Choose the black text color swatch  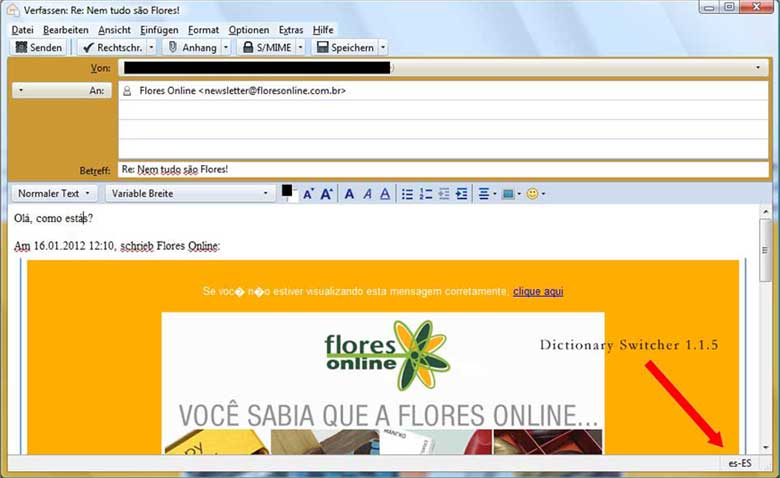click(x=287, y=191)
